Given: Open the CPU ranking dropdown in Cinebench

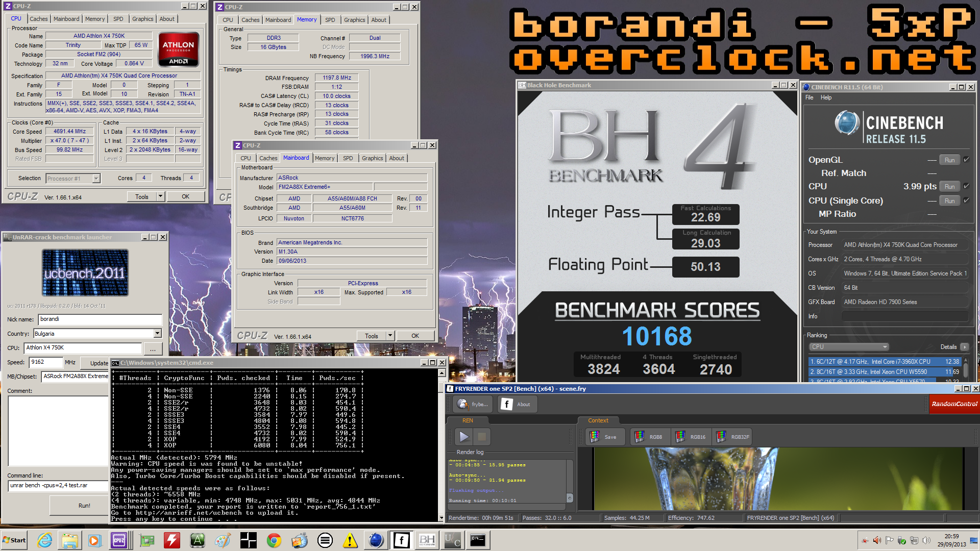Looking at the screenshot, I should tap(849, 347).
